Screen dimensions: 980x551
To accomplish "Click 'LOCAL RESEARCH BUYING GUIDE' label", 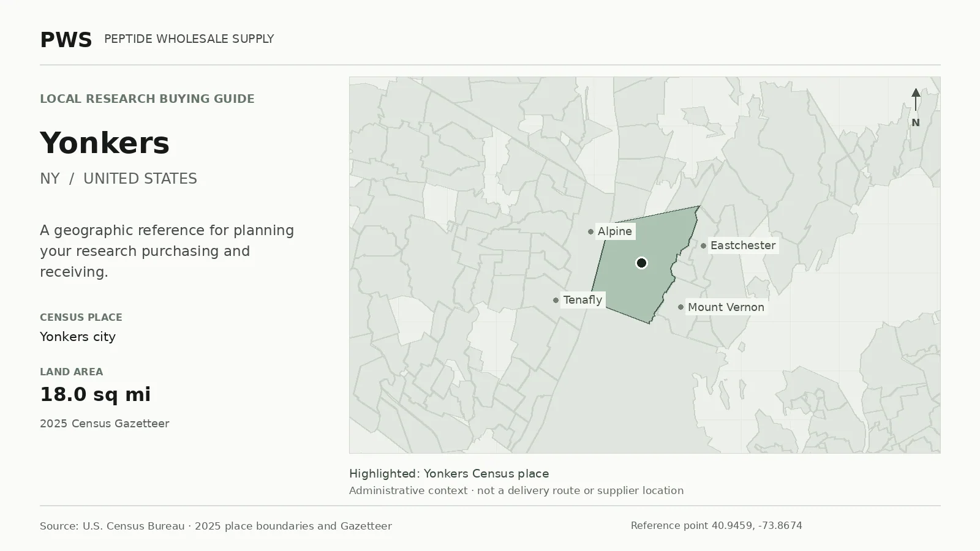I will pos(147,99).
